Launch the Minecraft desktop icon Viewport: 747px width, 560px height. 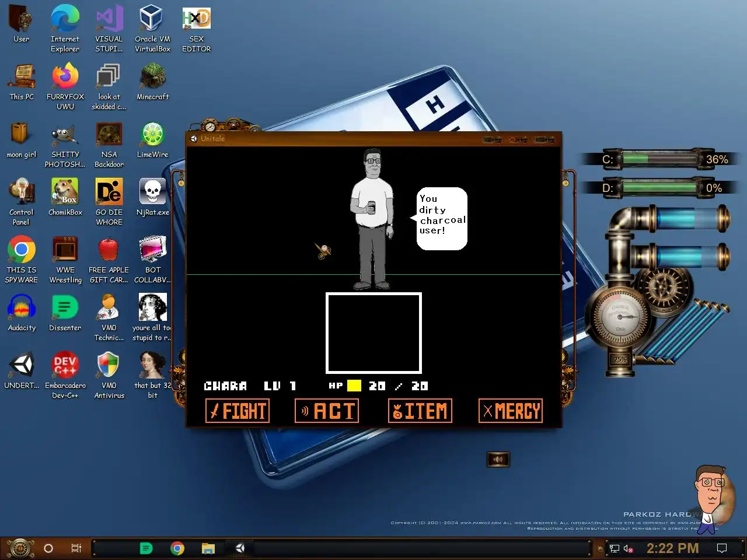pyautogui.click(x=152, y=82)
